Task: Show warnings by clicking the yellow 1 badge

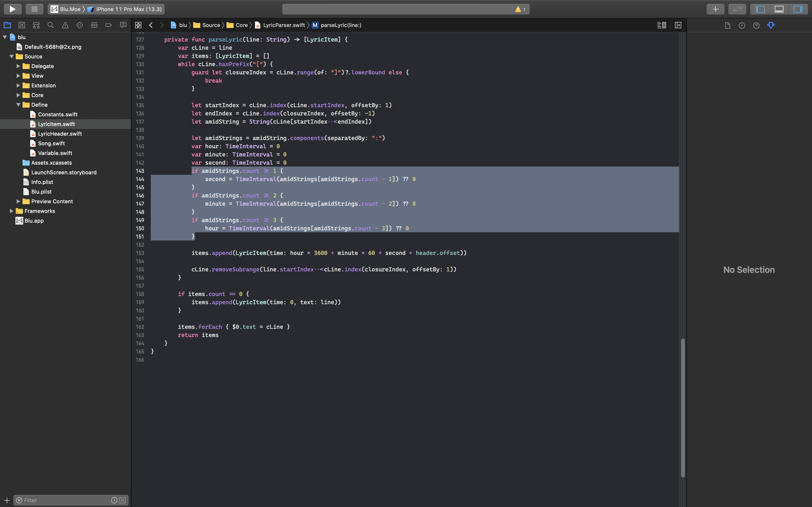Action: tap(520, 9)
